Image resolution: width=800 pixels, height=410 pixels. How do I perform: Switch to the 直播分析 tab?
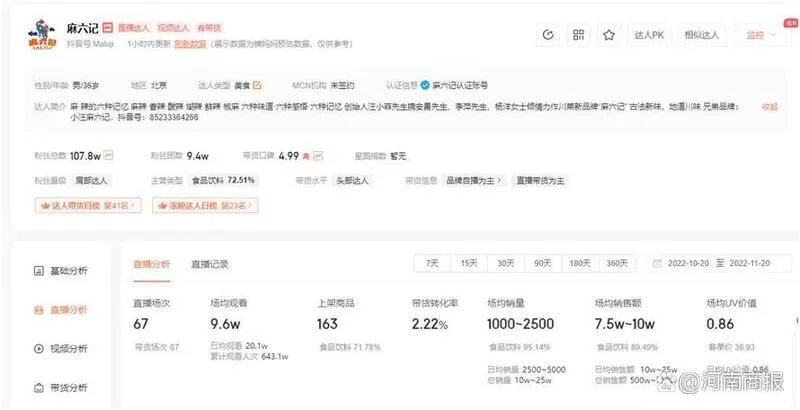pyautogui.click(x=152, y=264)
